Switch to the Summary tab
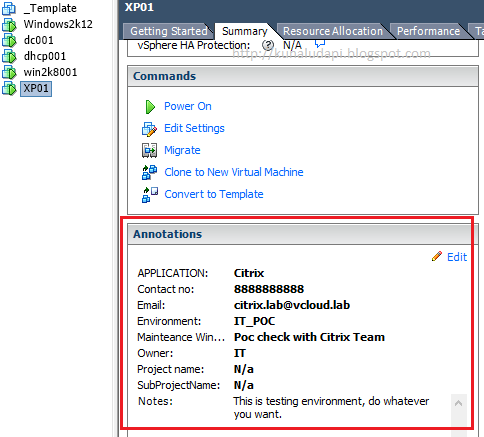 245,31
